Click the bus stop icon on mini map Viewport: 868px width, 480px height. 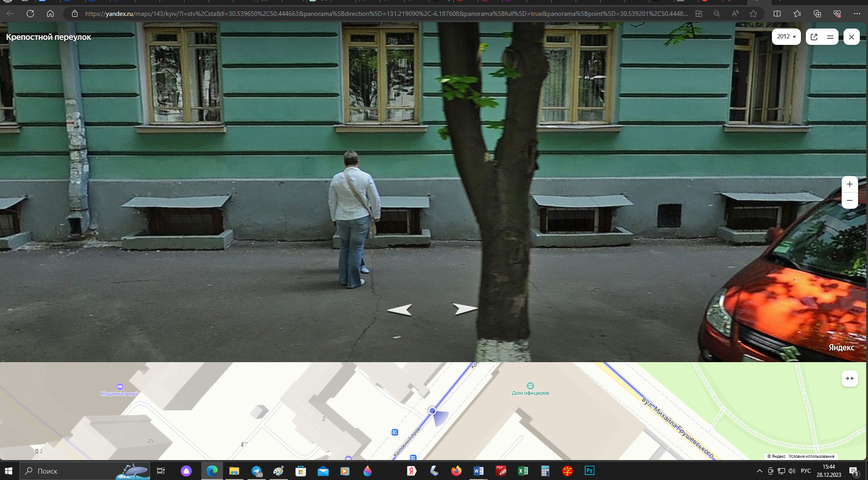(x=395, y=432)
